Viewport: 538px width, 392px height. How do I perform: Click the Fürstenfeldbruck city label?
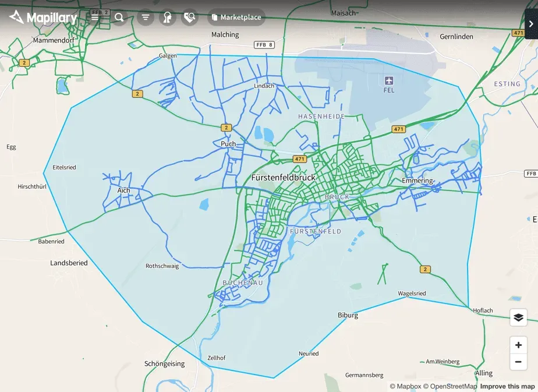[x=284, y=178]
